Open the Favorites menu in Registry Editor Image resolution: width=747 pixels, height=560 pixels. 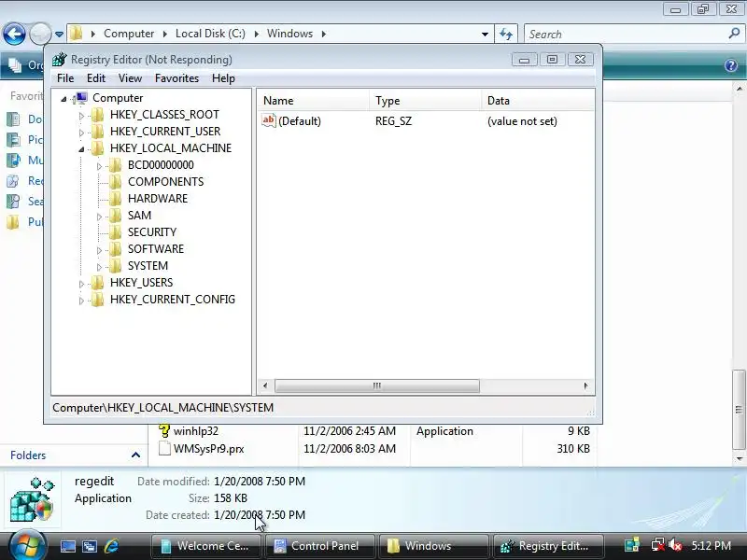point(176,78)
